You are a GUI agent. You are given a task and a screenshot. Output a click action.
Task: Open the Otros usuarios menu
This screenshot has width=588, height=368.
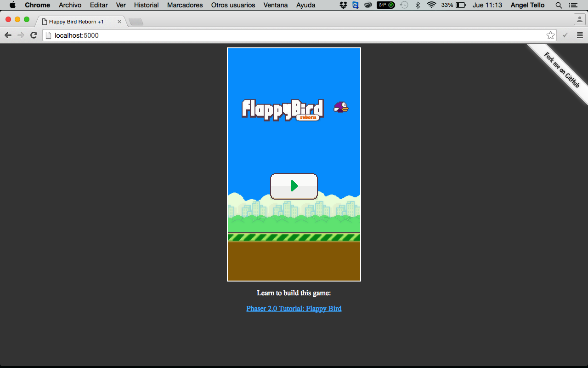233,5
